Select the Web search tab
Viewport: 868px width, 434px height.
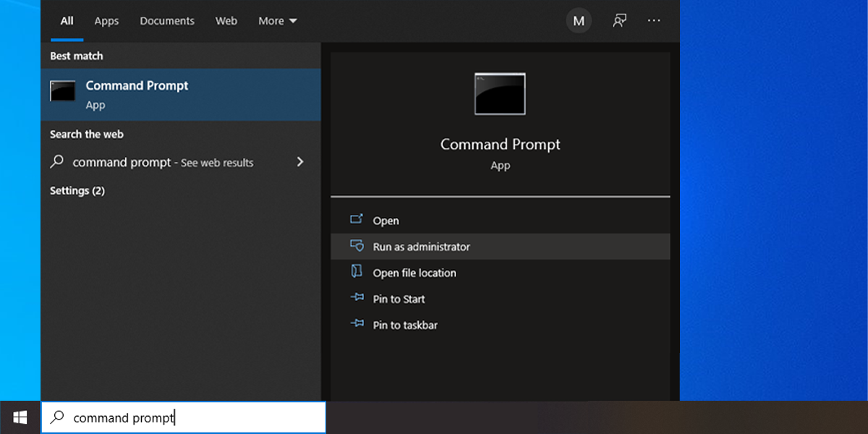point(226,21)
